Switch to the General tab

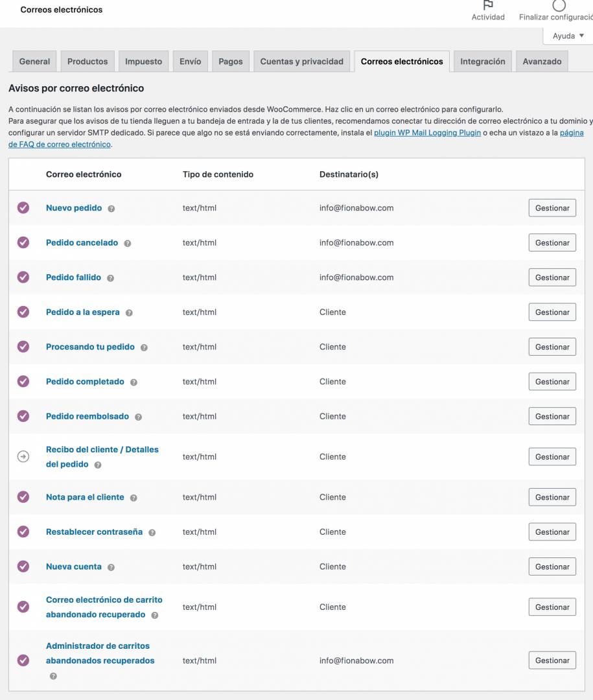pos(34,61)
